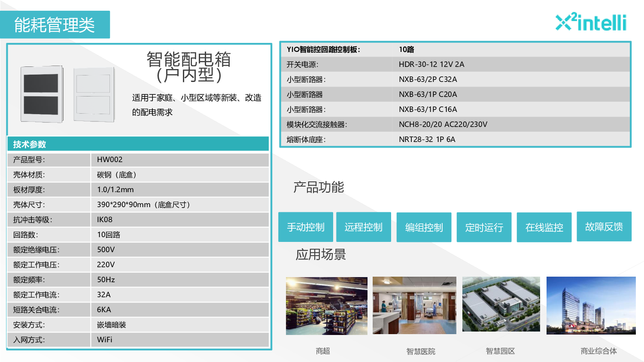Click the 能耗管理类 header banner
The height and width of the screenshot is (362, 644).
tap(55, 24)
